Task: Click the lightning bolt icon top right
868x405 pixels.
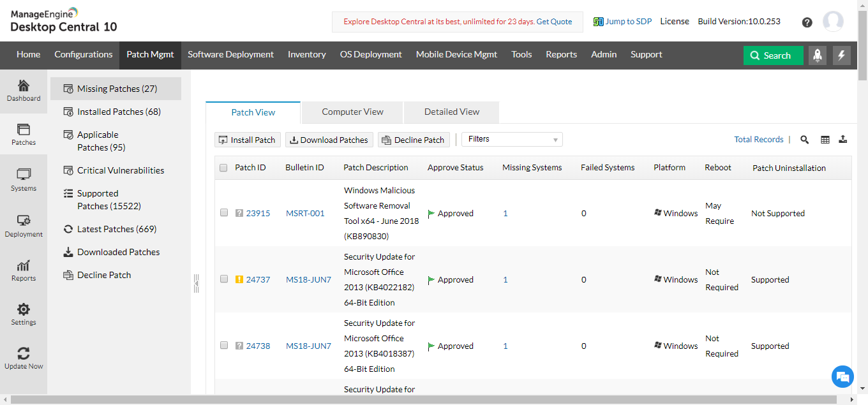Action: click(x=842, y=55)
